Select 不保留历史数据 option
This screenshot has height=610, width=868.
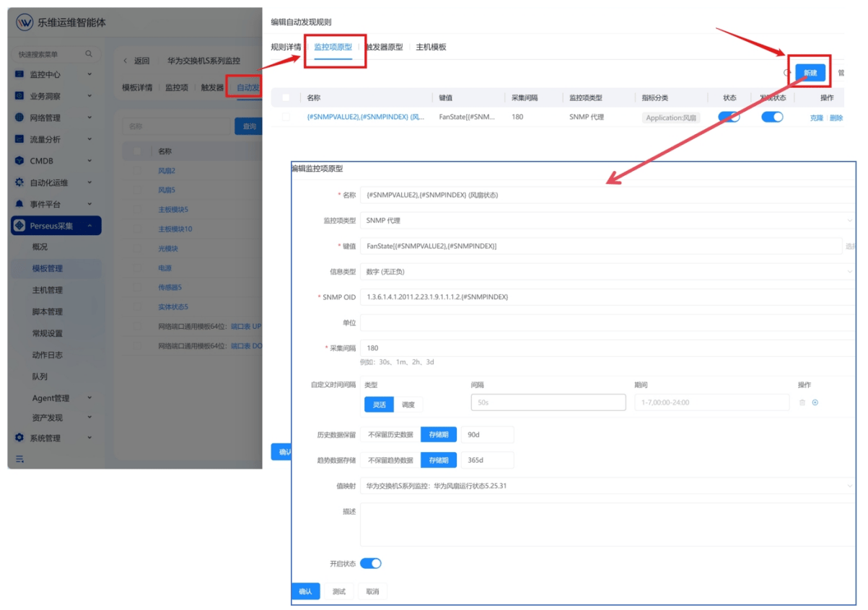click(x=390, y=435)
